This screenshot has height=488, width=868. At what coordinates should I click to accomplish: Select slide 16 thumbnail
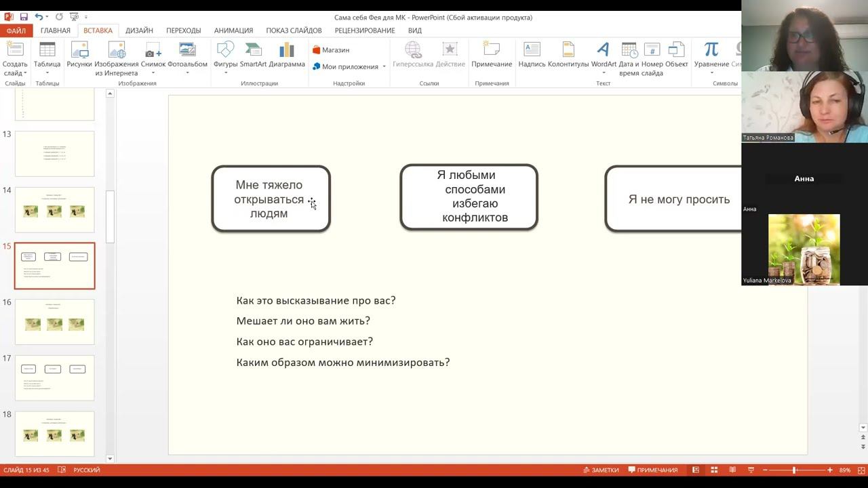54,322
